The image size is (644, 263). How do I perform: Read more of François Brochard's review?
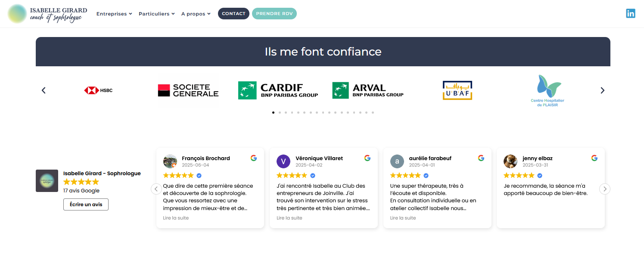176,218
